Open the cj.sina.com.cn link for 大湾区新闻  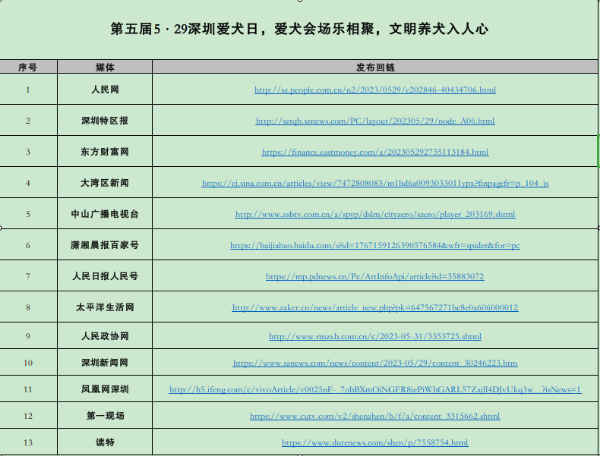[375, 183]
